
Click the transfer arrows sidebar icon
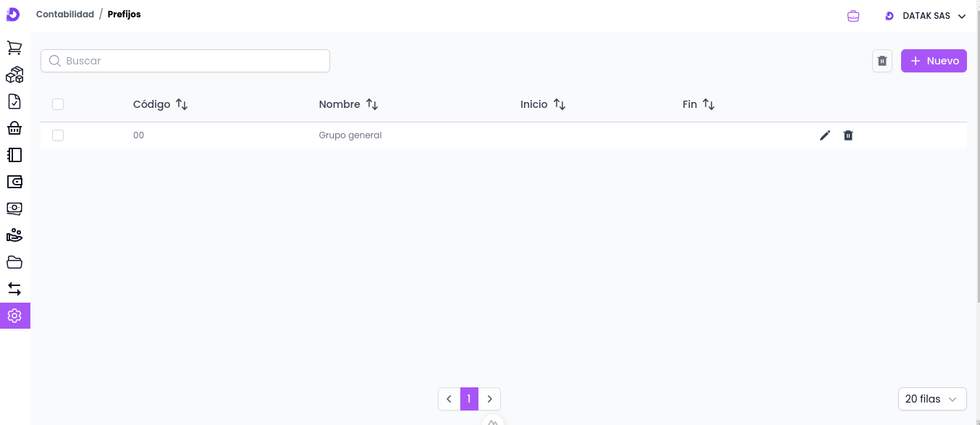[x=14, y=289]
